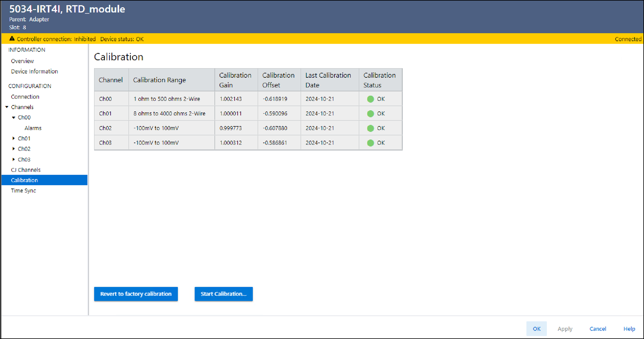
Task: Expand the Ch01 tree node arrow
Action: pyautogui.click(x=13, y=138)
